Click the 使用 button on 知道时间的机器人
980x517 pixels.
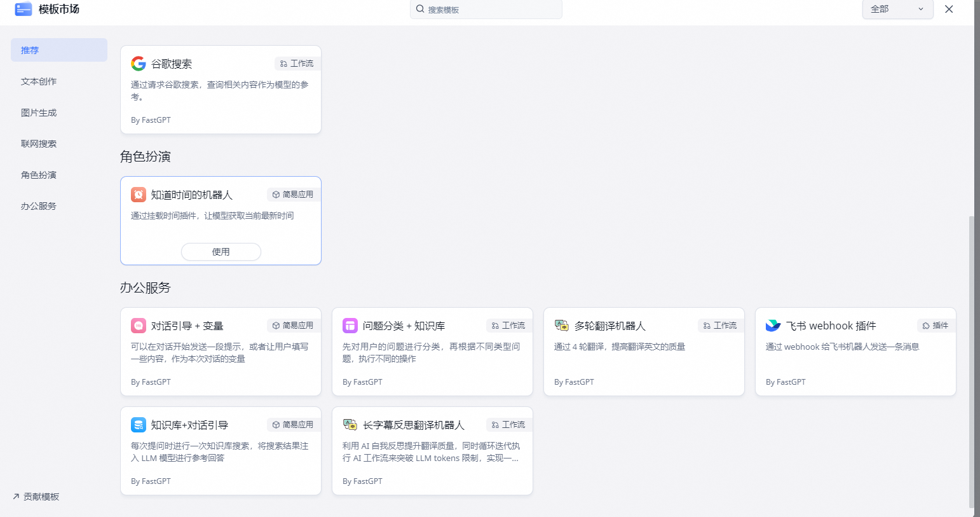coord(221,251)
